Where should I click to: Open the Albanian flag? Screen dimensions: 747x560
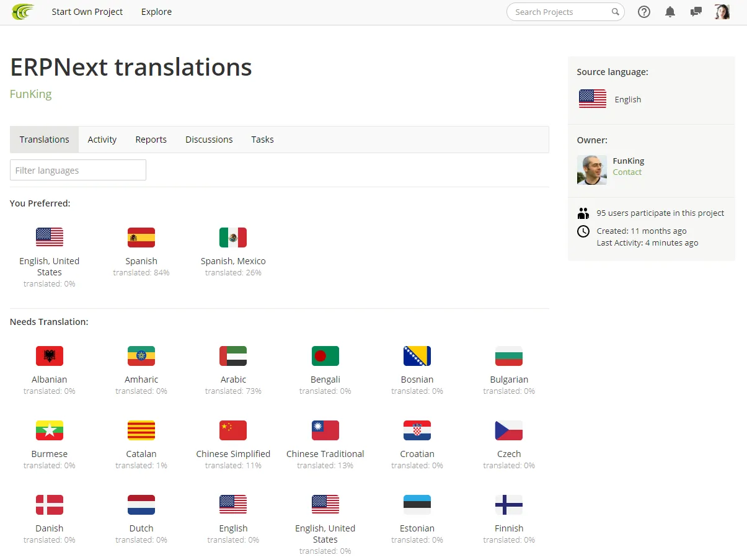(x=50, y=356)
